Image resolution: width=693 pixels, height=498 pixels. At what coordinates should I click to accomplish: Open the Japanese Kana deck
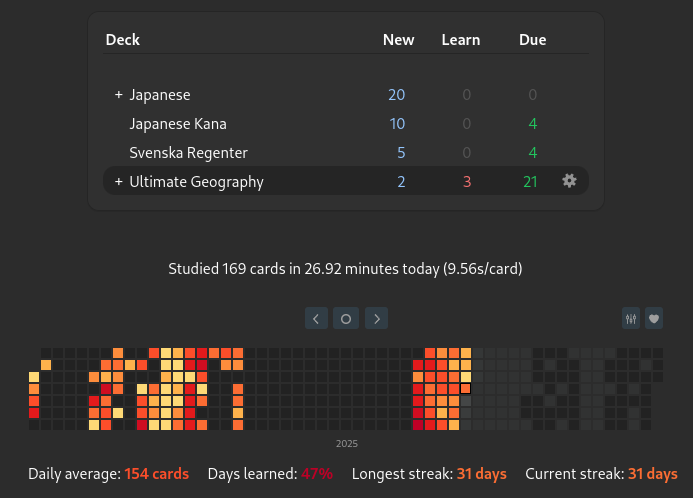pyautogui.click(x=178, y=124)
